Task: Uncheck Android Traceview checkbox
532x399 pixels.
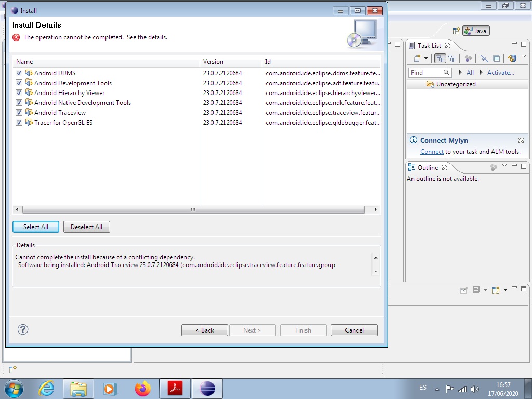Action: (19, 112)
